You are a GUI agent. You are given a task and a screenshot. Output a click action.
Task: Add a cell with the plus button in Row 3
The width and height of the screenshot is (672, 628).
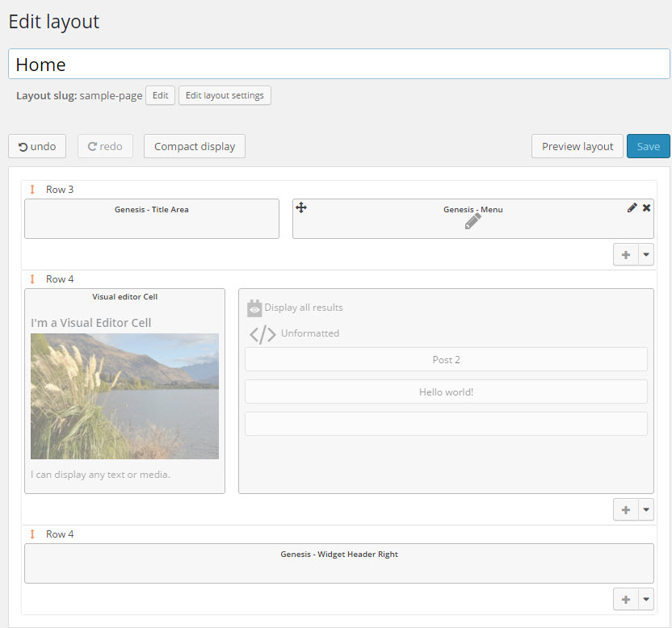626,255
